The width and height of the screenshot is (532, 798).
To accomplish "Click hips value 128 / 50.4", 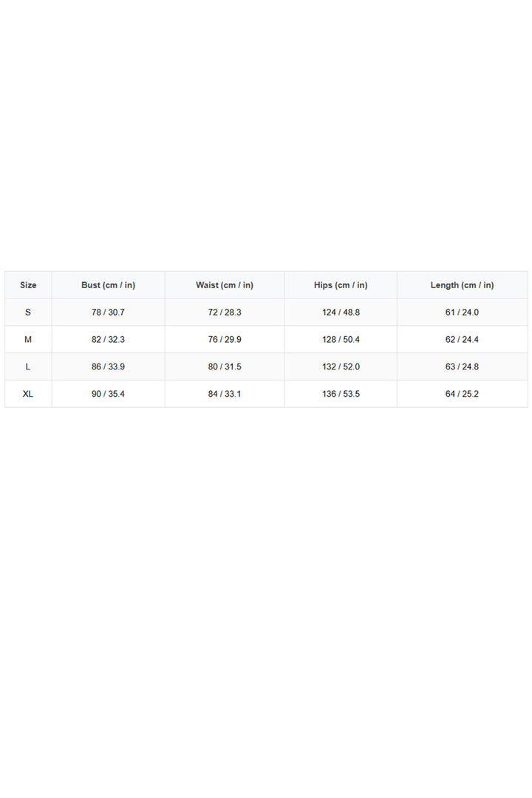I will click(341, 339).
